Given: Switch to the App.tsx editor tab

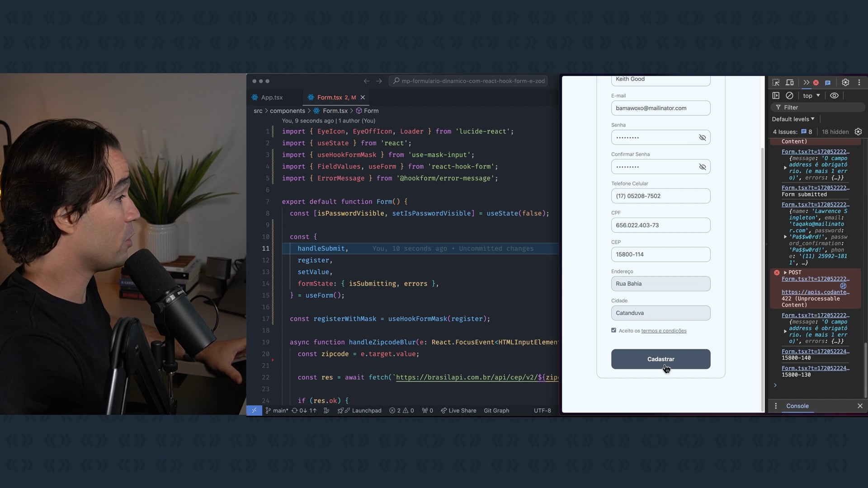Looking at the screenshot, I should pyautogui.click(x=272, y=98).
